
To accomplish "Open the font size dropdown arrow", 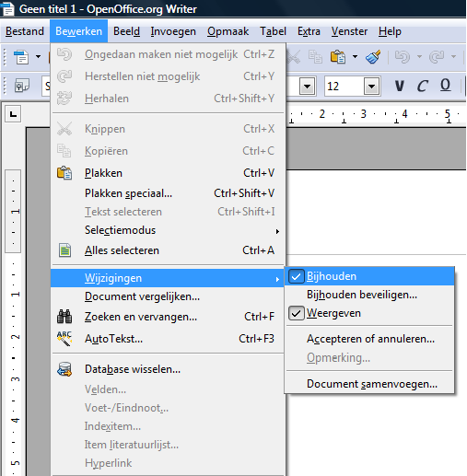I will pos(371,87).
